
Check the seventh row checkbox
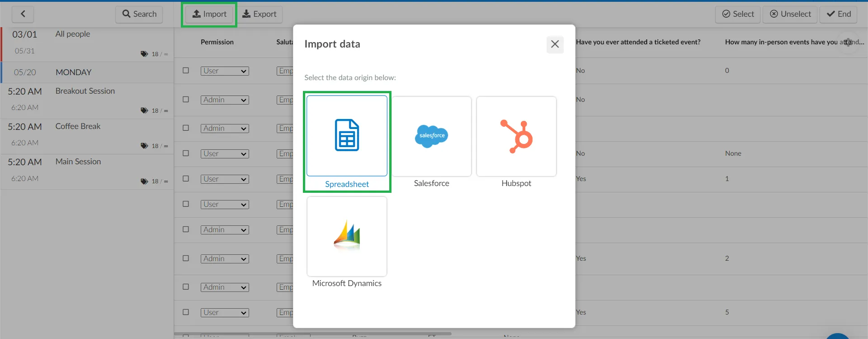click(x=186, y=229)
